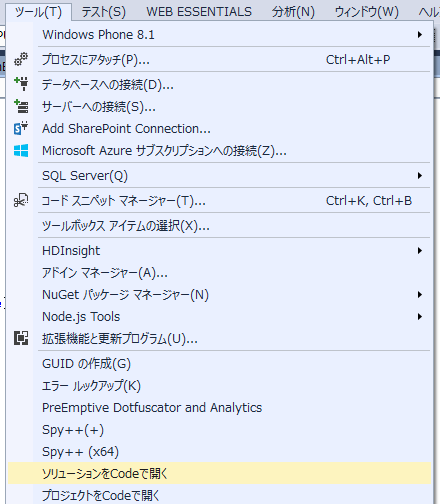
Task: Open アドイン マネージャー(A)... entry
Action: (x=219, y=273)
